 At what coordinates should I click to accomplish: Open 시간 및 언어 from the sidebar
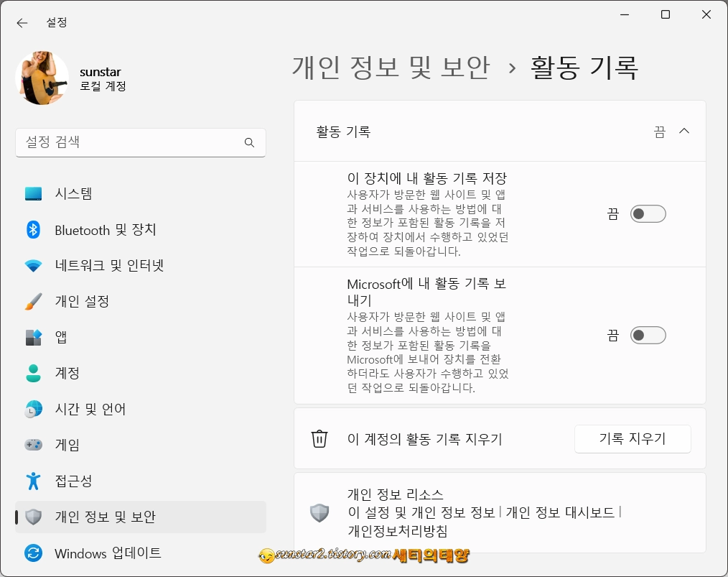33,409
